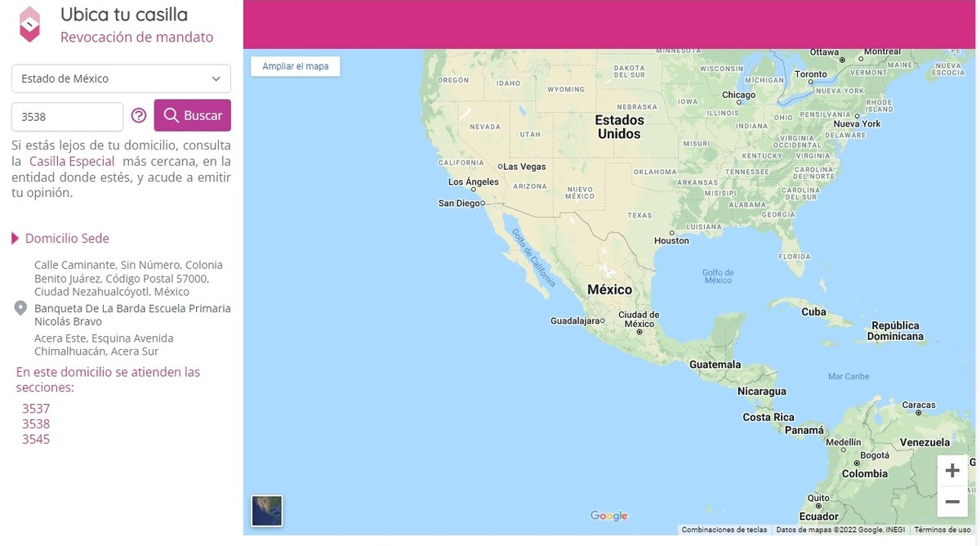Select section 3538 in the list
Screen dimensions: 980x546
click(36, 424)
